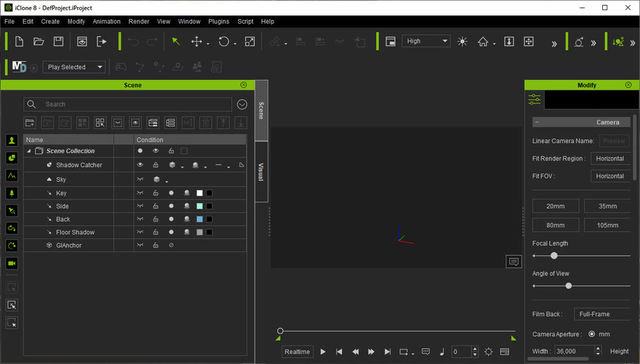
Task: Click the Save Project floppy icon
Action: [58, 41]
